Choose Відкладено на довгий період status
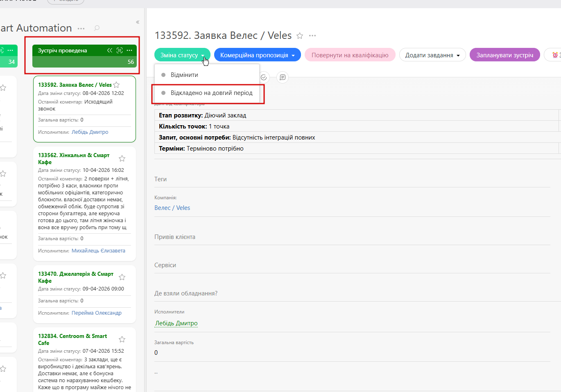The height and width of the screenshot is (392, 561). pos(207,93)
